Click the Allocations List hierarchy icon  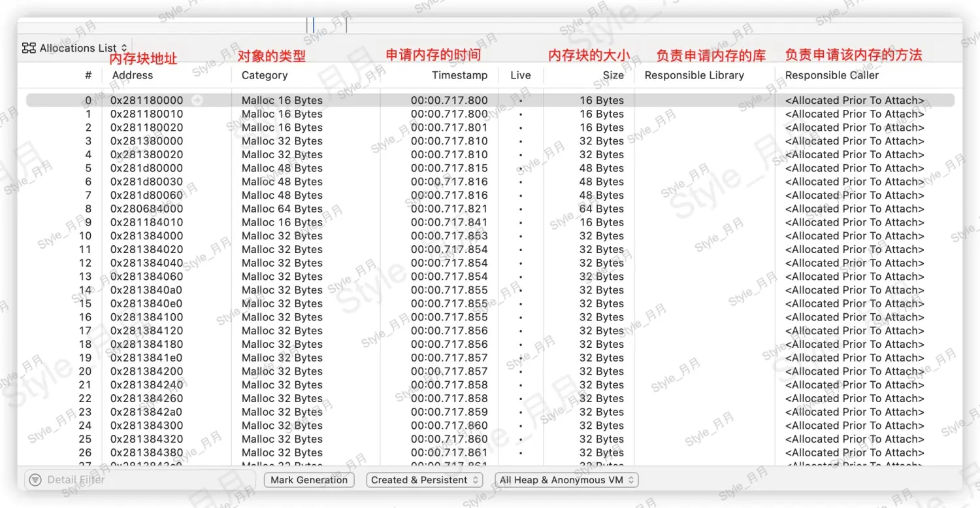[29, 48]
